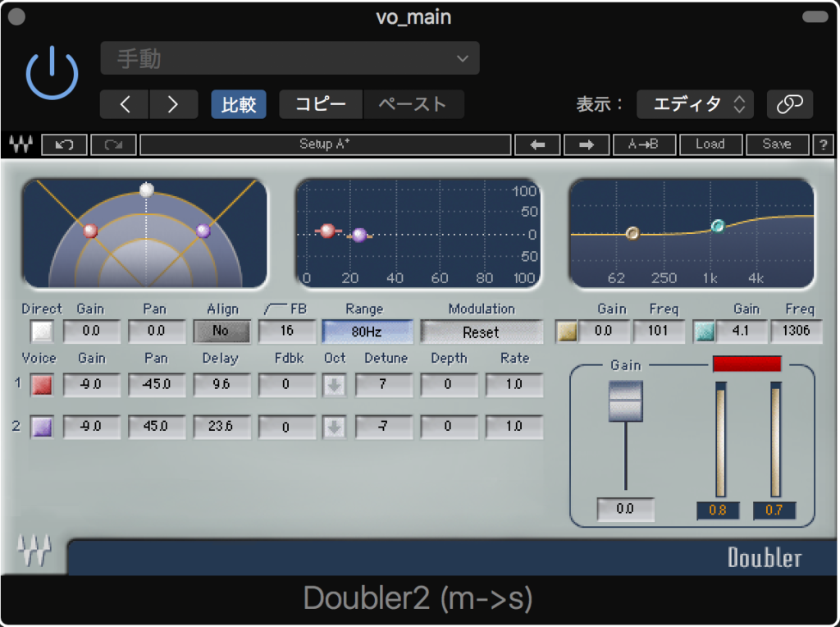Image resolution: width=840 pixels, height=627 pixels.
Task: Click the Setup A* preset bar
Action: pyautogui.click(x=326, y=144)
